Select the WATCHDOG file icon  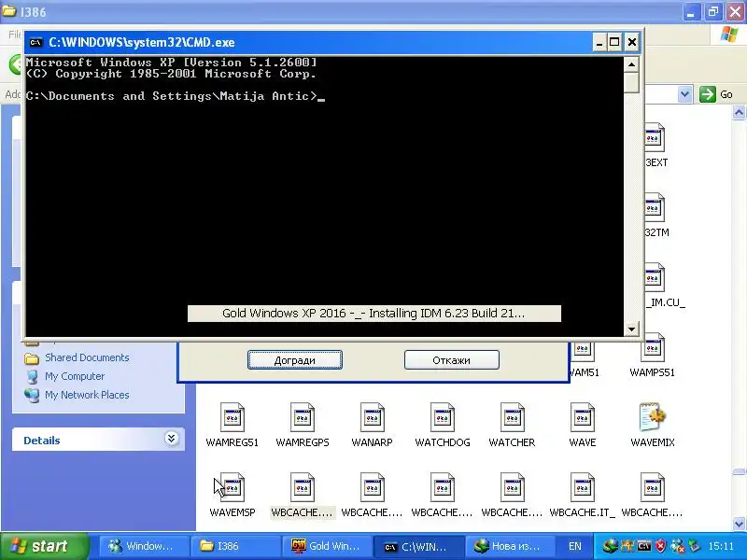442,417
